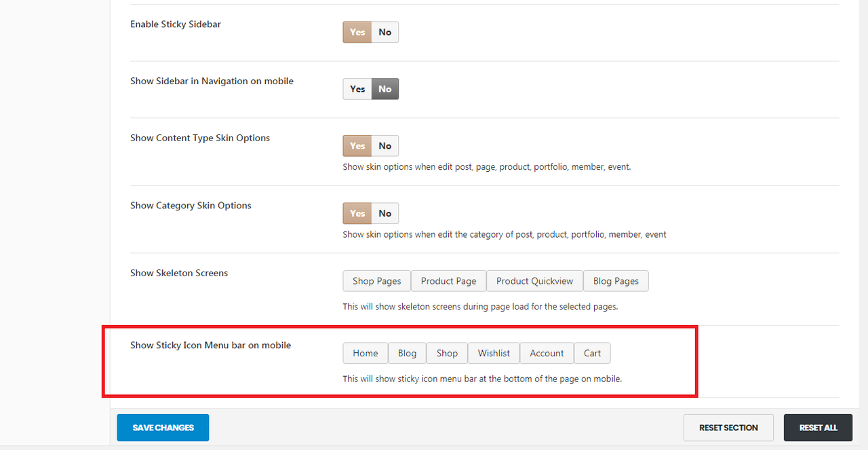
Task: Click description about skin options when edit post
Action: [487, 167]
